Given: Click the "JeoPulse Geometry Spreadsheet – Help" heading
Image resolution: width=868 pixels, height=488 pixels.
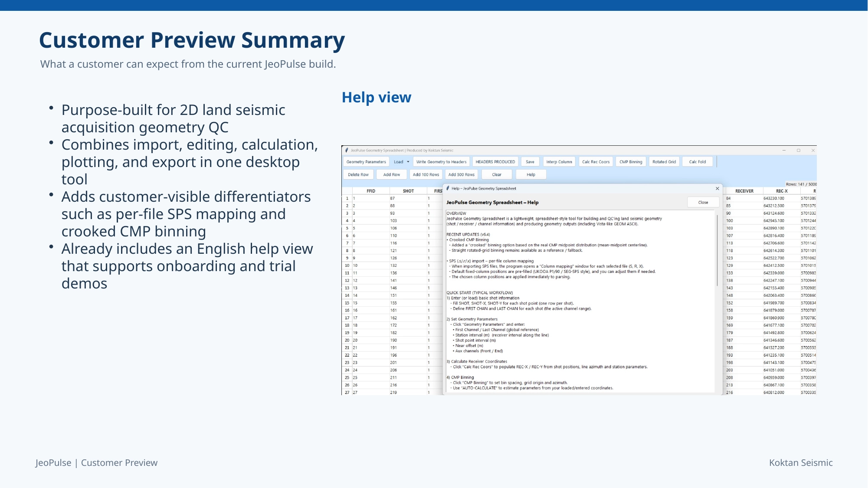Looking at the screenshot, I should pos(492,203).
